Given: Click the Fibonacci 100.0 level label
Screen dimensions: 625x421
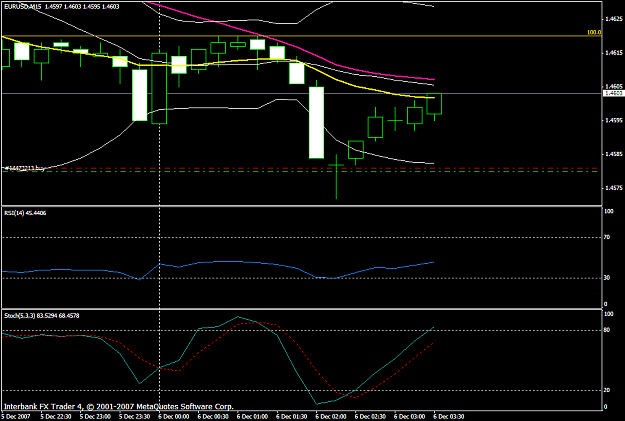Looking at the screenshot, I should pyautogui.click(x=594, y=32).
